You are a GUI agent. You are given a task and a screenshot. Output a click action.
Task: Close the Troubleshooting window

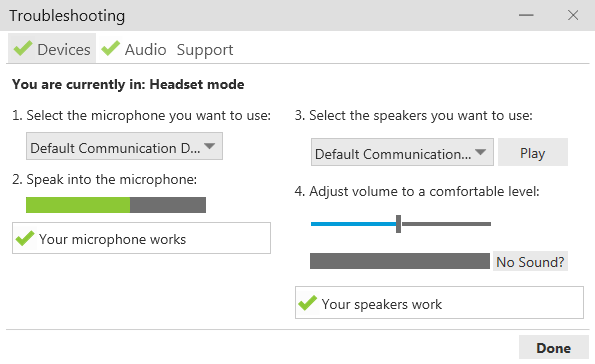pos(573,15)
